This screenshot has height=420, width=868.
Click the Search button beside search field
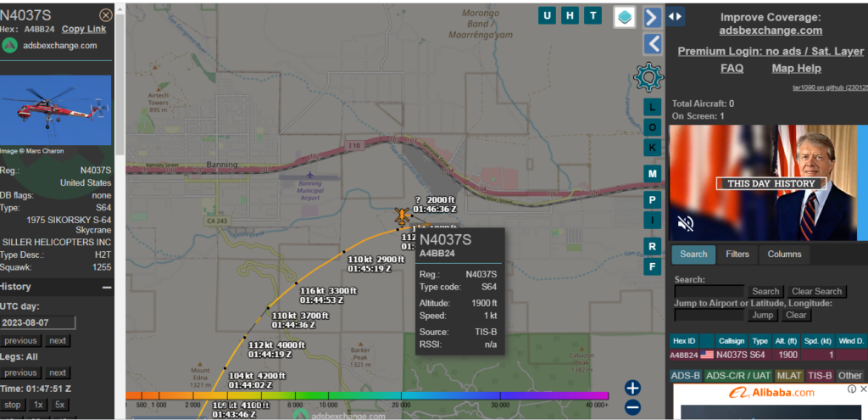click(765, 291)
